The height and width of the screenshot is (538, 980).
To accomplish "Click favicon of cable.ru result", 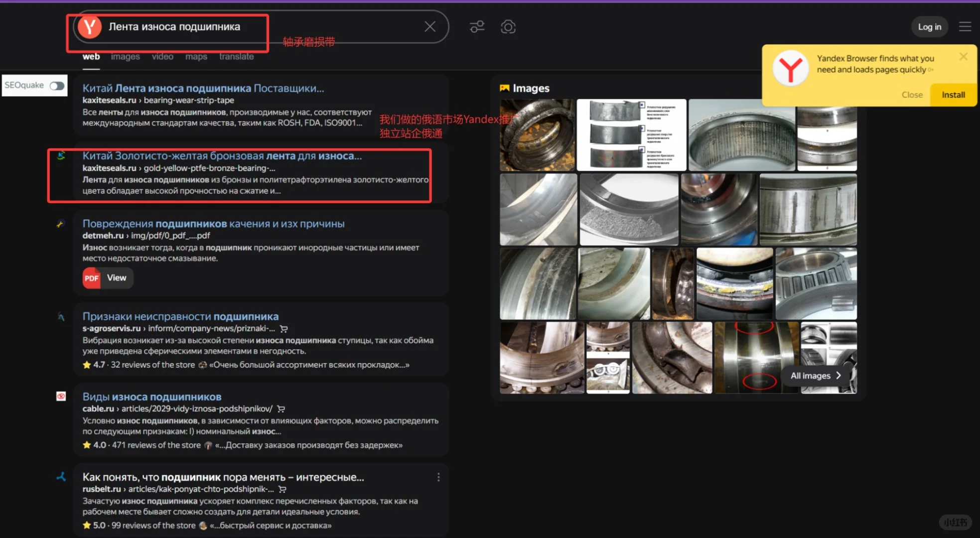I will [61, 397].
